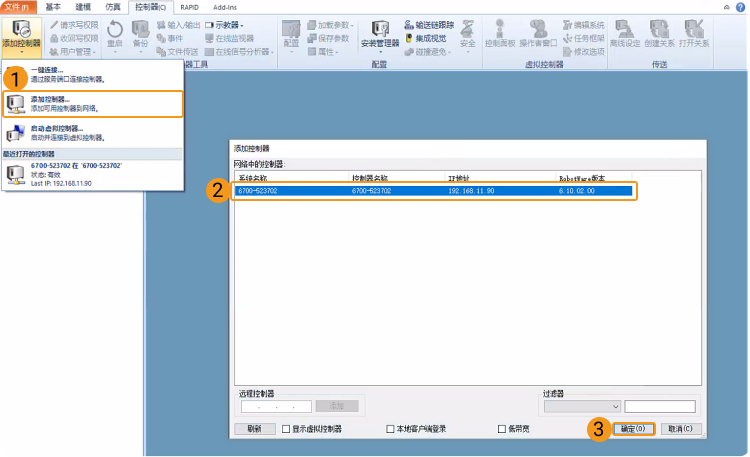
Task: Open the 控制面板 (Control Panel) icon
Action: click(x=498, y=34)
